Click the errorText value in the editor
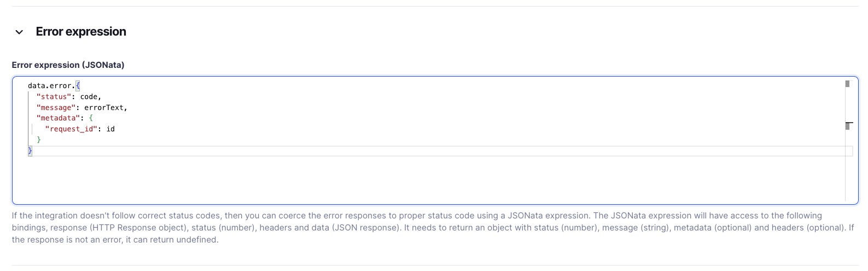This screenshot has height=271, width=868. [x=103, y=108]
